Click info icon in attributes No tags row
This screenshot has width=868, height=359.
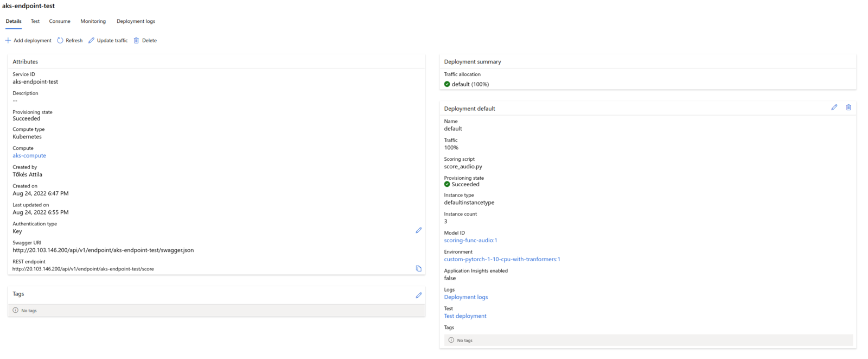click(x=16, y=310)
